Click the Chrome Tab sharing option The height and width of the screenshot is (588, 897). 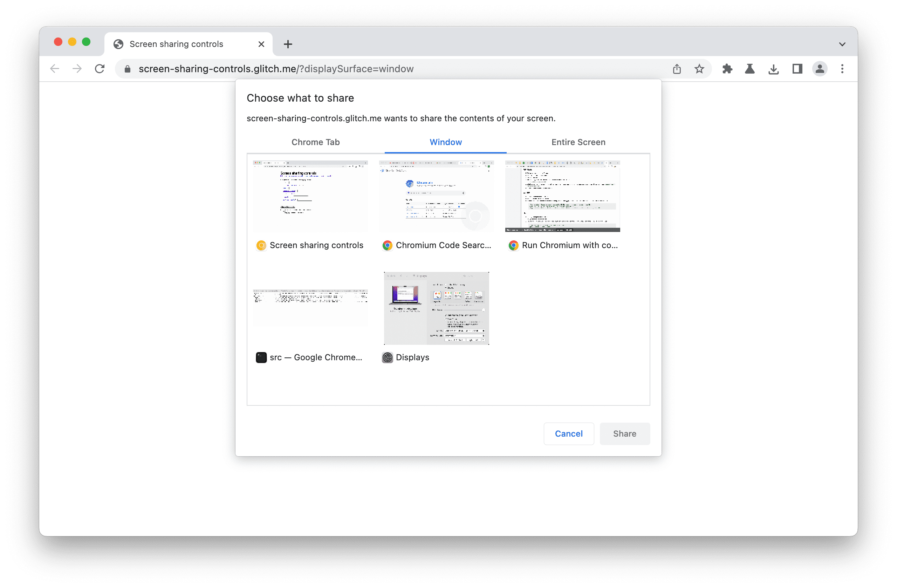click(x=316, y=142)
